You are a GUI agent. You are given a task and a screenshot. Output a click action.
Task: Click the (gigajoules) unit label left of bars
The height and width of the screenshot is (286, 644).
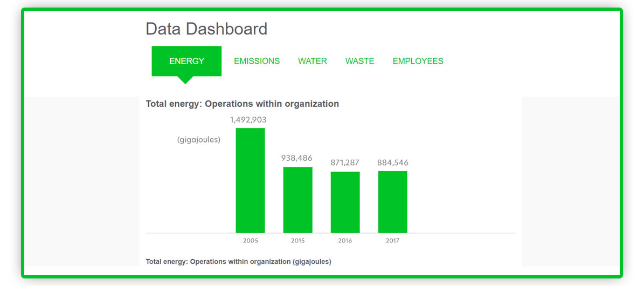click(x=199, y=140)
